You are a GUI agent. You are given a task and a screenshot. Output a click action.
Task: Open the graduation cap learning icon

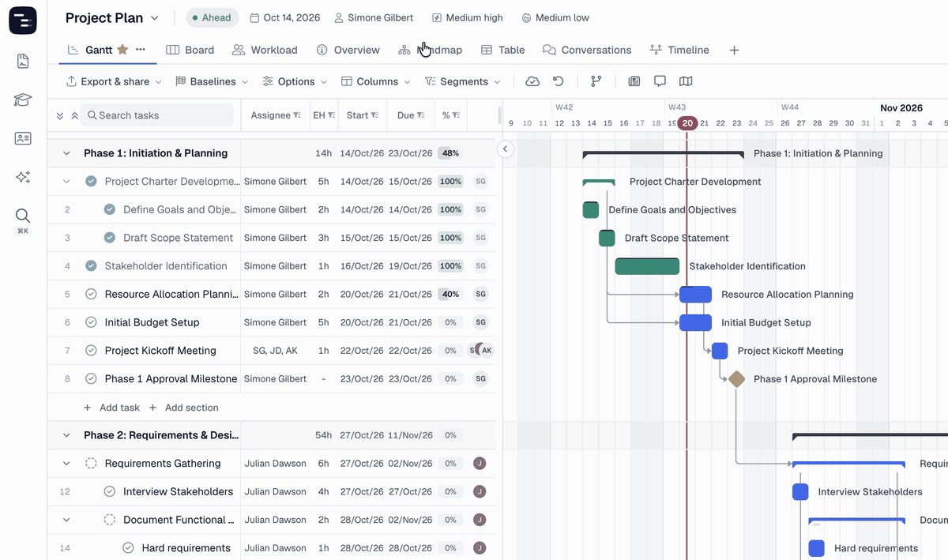23,100
